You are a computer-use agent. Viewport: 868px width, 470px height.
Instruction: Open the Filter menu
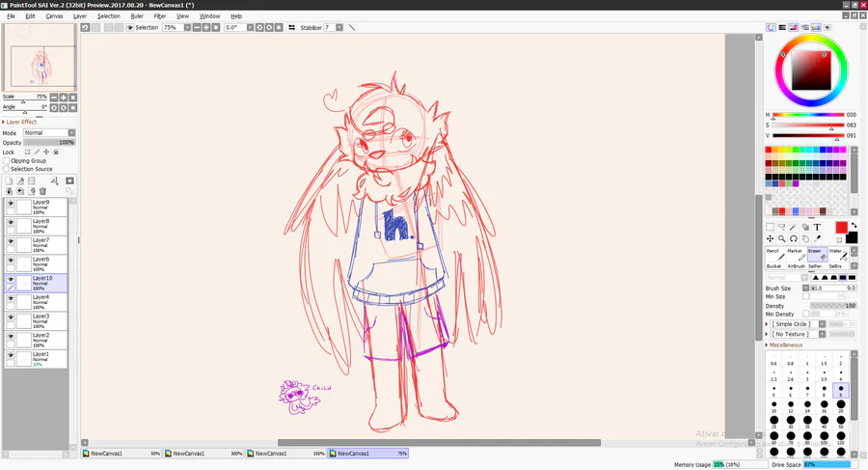click(160, 16)
